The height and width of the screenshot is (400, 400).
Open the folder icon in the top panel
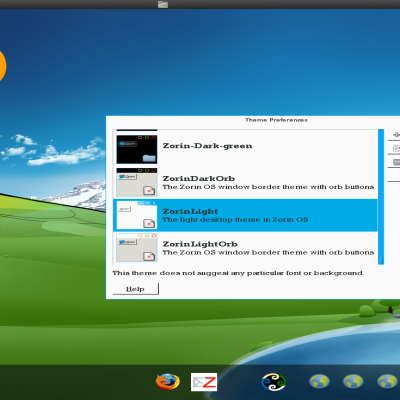tap(163, 4)
